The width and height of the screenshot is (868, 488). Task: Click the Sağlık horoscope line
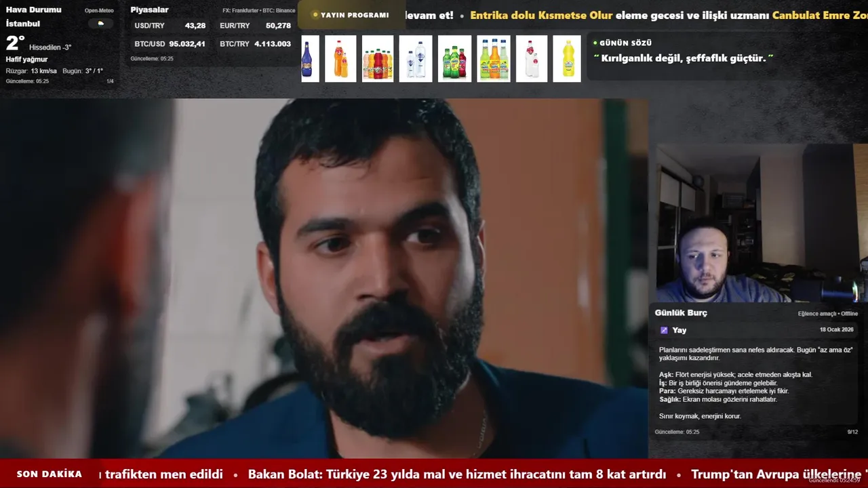tap(718, 399)
